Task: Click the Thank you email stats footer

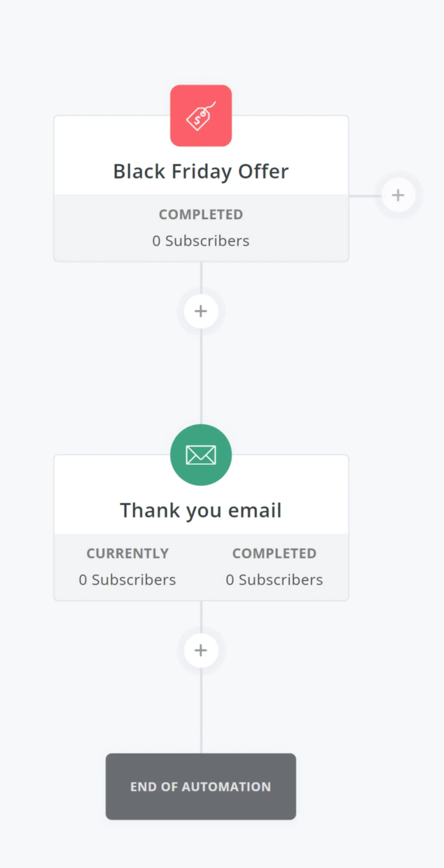Action: (201, 567)
